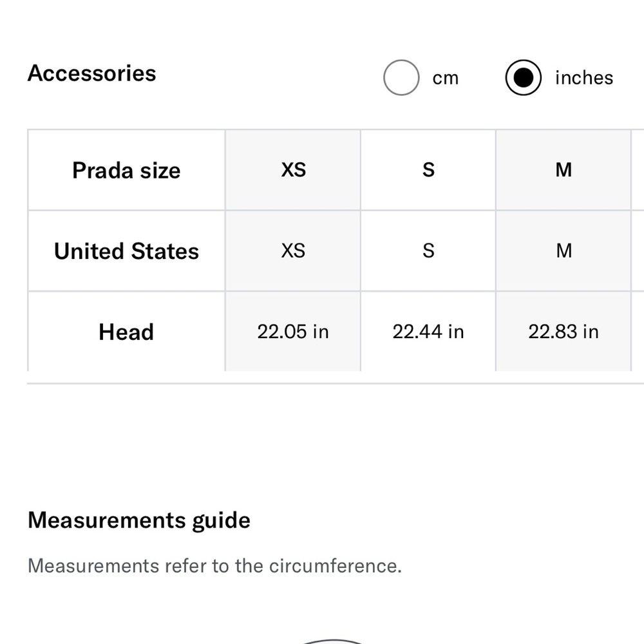The width and height of the screenshot is (644, 644).
Task: Click the Prada size XS column header
Action: pyautogui.click(x=293, y=170)
